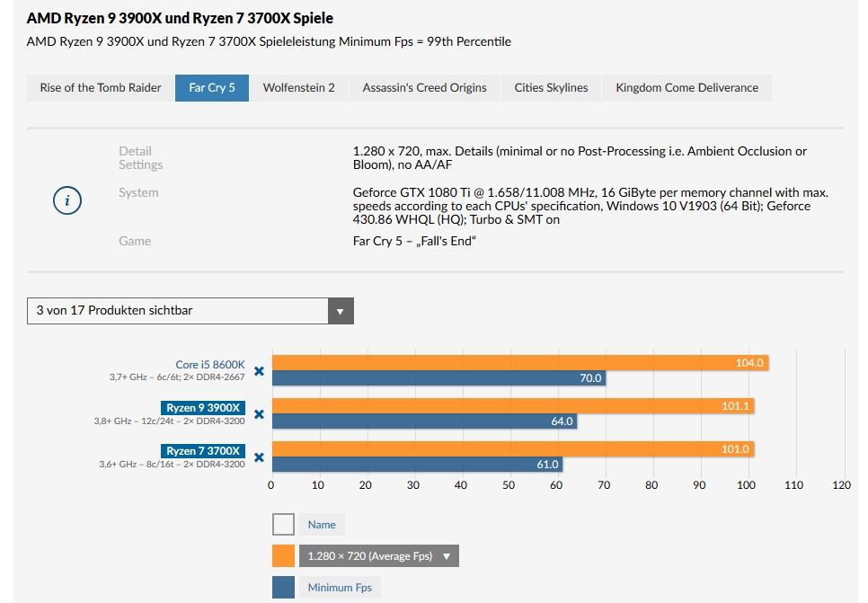Remove Core i5 8600K with its X icon
The height and width of the screenshot is (603, 868).
point(259,371)
